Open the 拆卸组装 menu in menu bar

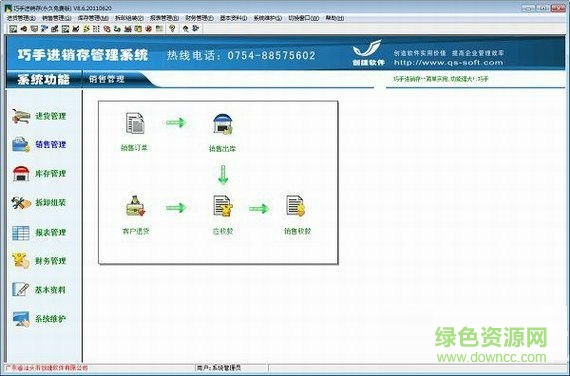click(129, 18)
